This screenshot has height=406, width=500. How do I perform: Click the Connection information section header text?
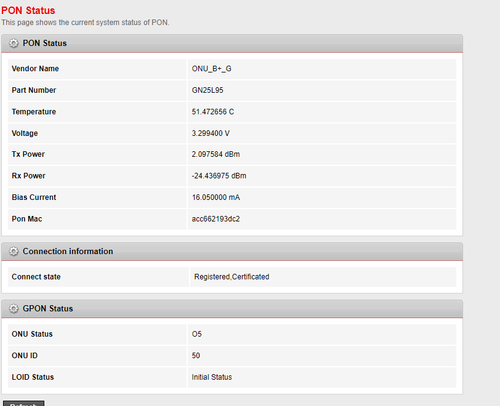coord(68,251)
